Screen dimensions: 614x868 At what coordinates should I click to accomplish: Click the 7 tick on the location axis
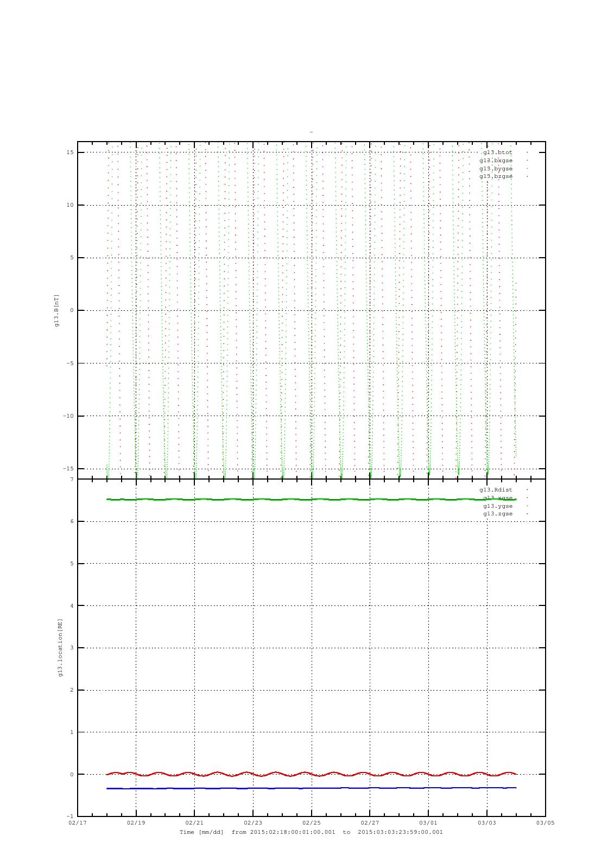coord(72,480)
